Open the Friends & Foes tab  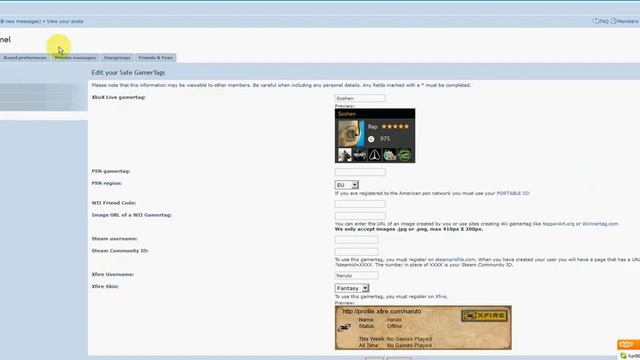point(156,58)
